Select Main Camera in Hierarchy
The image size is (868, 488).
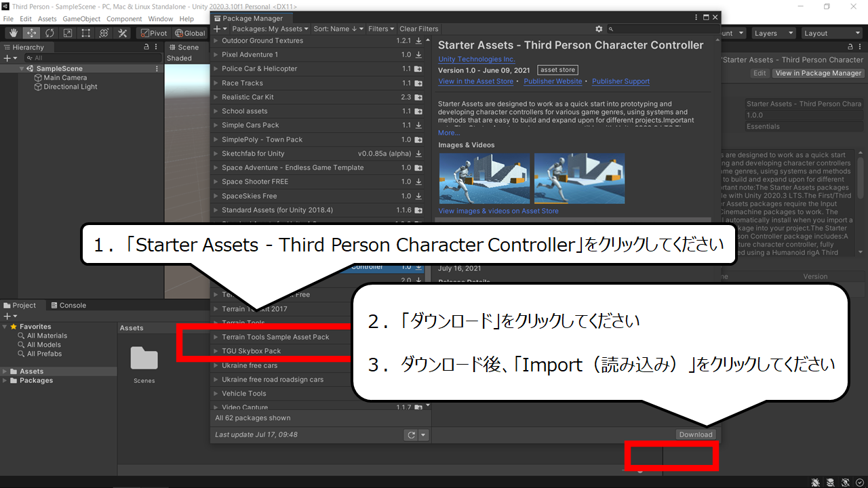[x=65, y=78]
